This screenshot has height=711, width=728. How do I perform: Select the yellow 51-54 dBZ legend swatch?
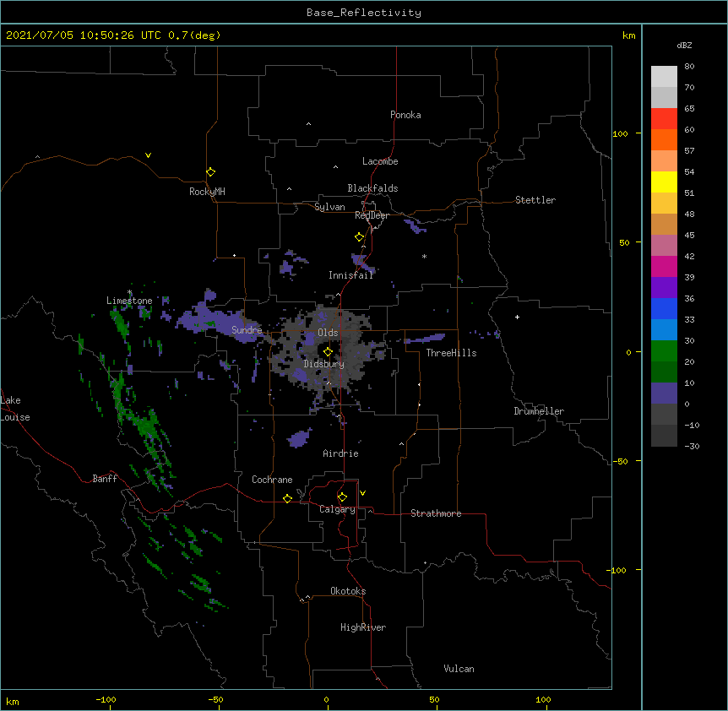pos(664,182)
